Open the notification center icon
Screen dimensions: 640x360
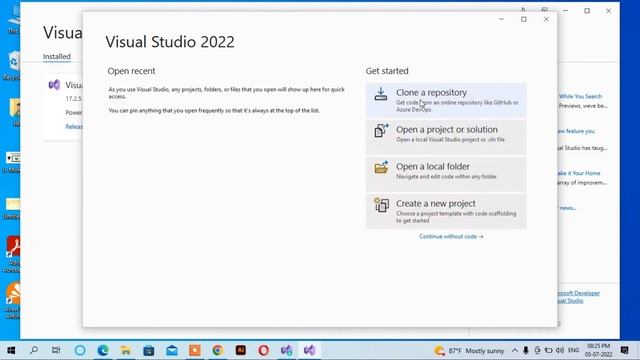point(624,350)
